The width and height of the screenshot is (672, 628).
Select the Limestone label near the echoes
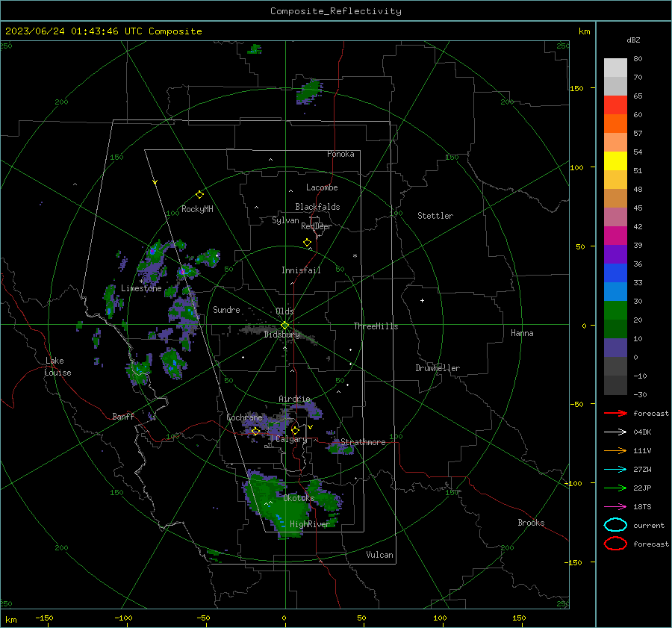[x=141, y=288]
